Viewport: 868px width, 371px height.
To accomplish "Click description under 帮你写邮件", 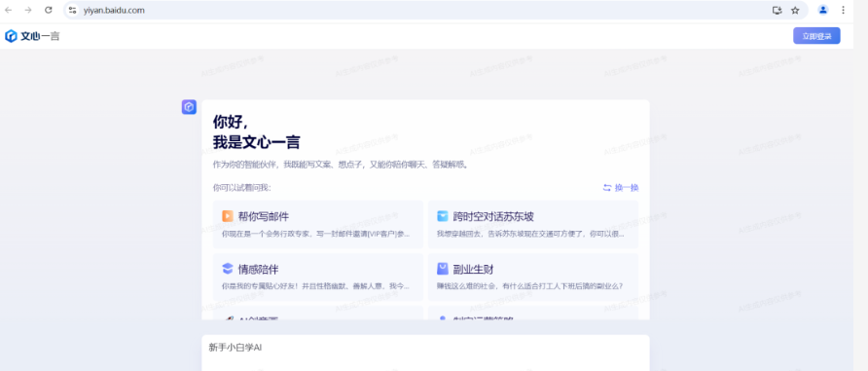I will 316,234.
